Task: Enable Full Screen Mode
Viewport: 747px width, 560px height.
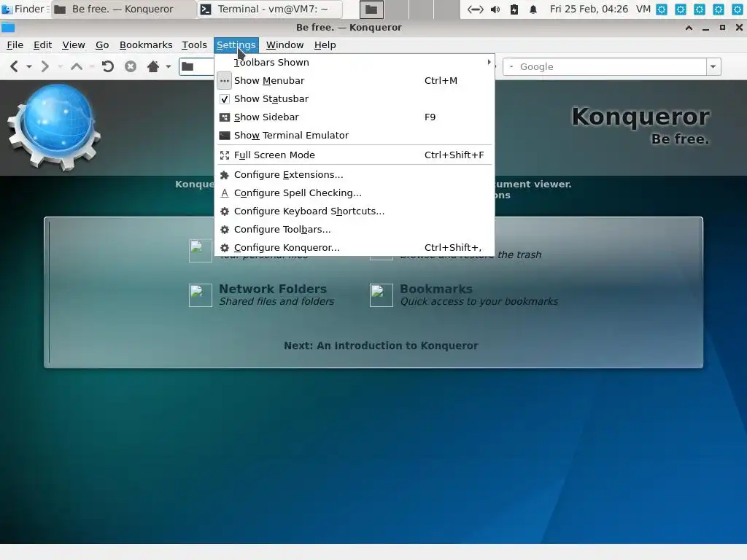Action: [x=355, y=155]
